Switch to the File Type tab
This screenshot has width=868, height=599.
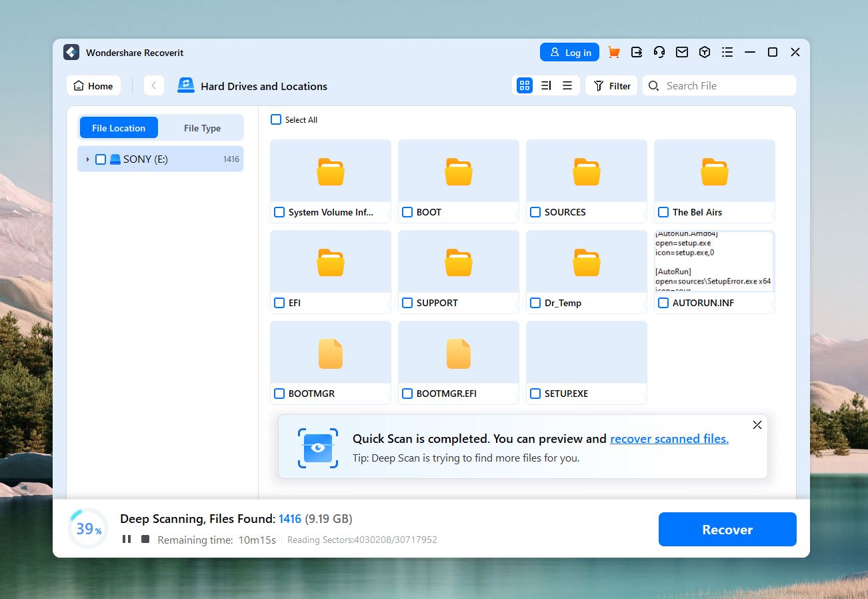(x=202, y=127)
